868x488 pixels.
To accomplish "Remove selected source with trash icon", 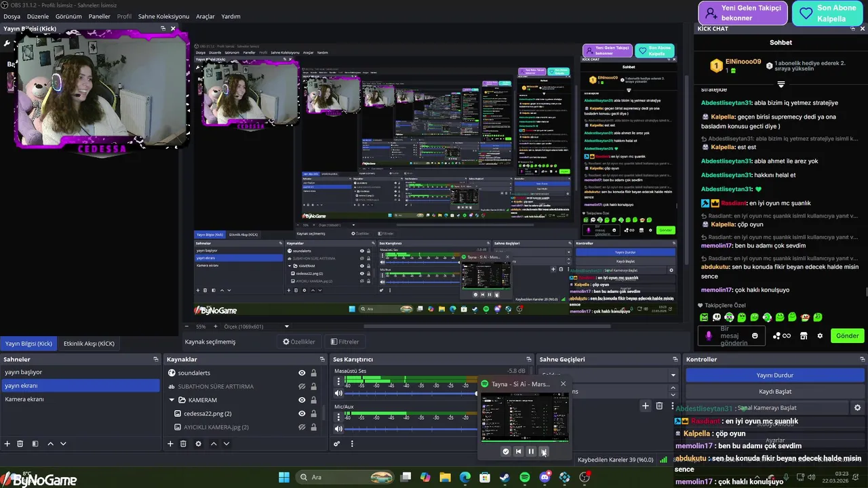I will [x=183, y=444].
